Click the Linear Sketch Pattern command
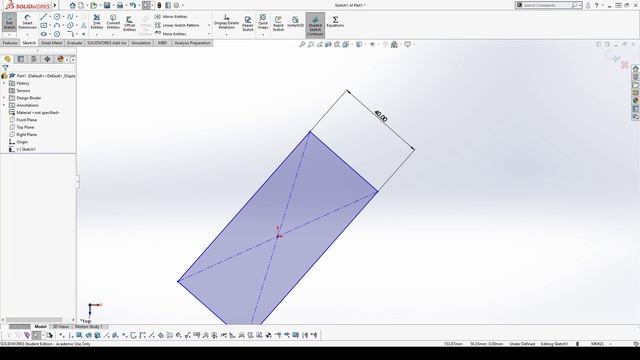The image size is (640, 360). click(177, 25)
